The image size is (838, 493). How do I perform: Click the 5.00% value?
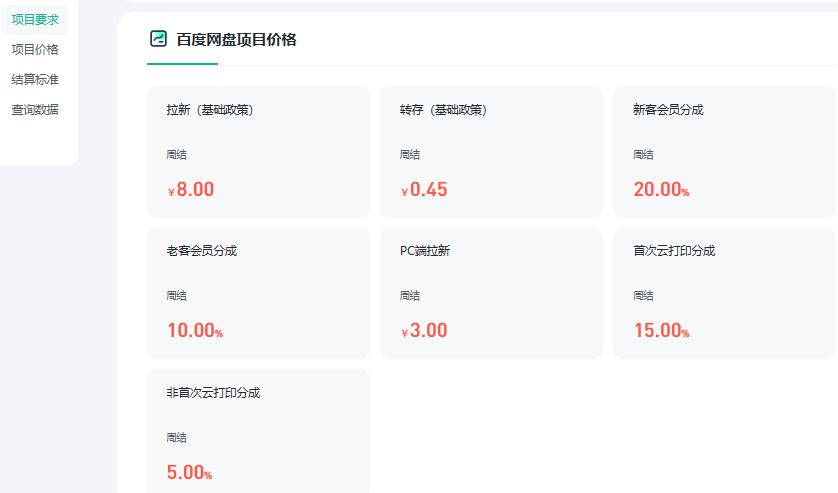click(x=189, y=472)
